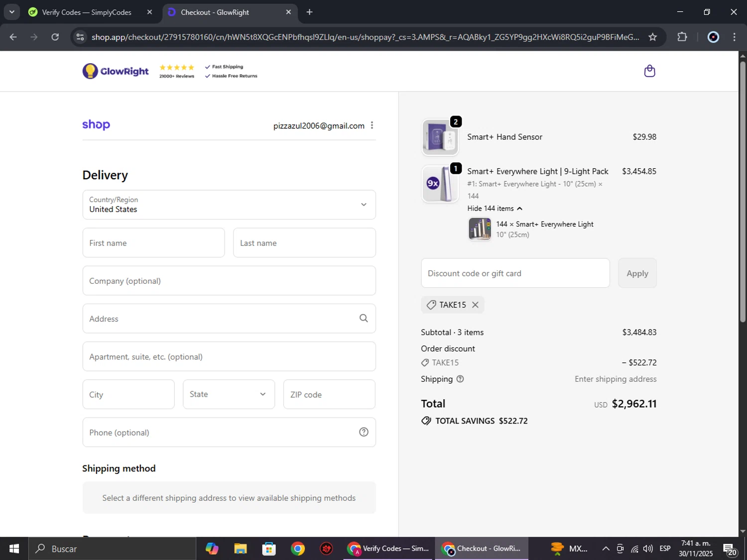The image size is (747, 560).
Task: Expand the Country/Region dropdown
Action: point(229,205)
